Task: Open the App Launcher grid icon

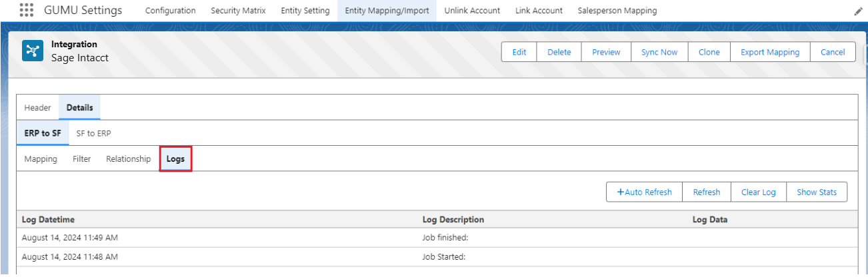Action: (x=26, y=11)
